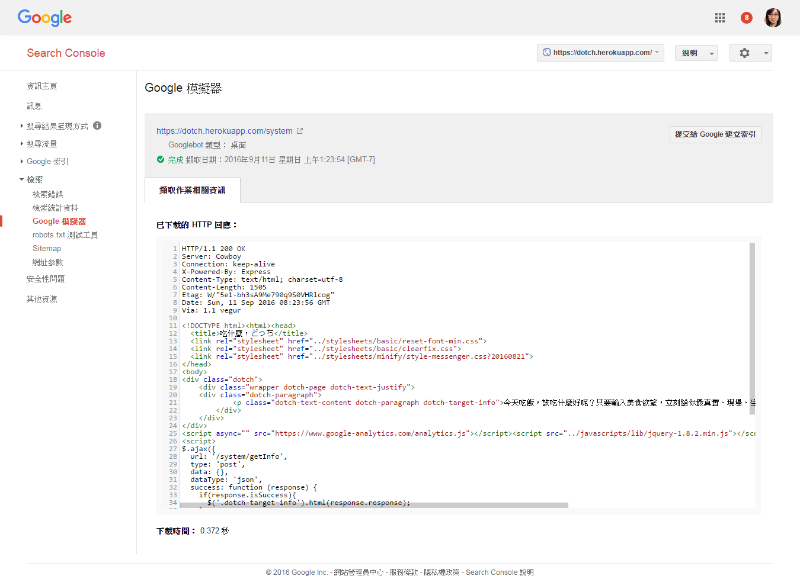Open 服務條款 footer link
The image size is (800, 579).
(x=404, y=572)
